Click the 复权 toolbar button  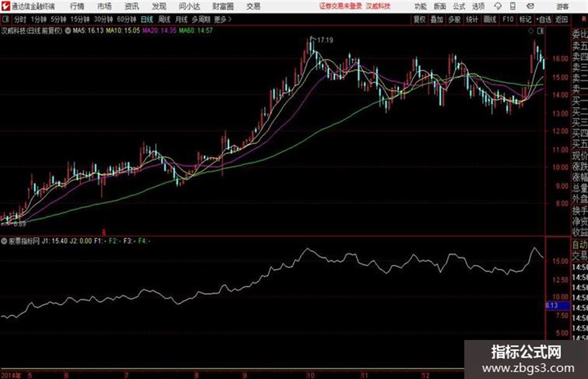419,19
